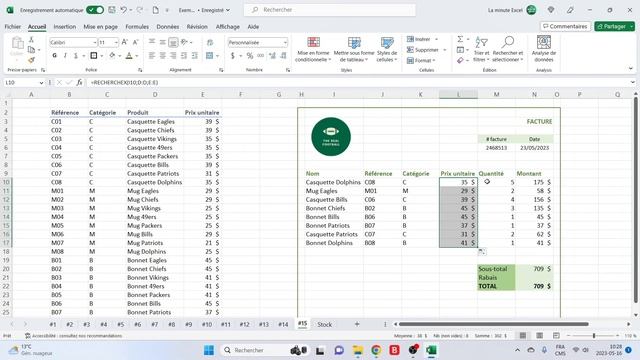Click the wrap text icon
The image size is (640, 360).
(x=210, y=42)
